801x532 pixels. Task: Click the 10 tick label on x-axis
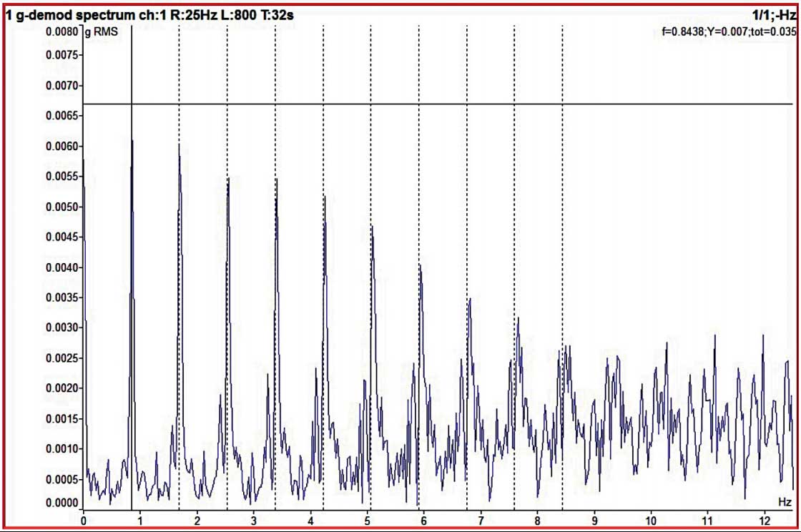[651, 519]
